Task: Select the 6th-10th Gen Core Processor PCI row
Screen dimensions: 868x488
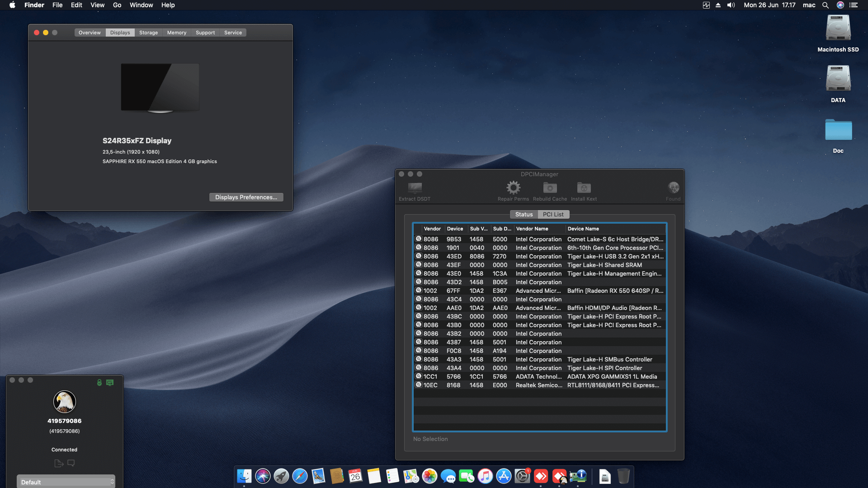Action: point(540,248)
